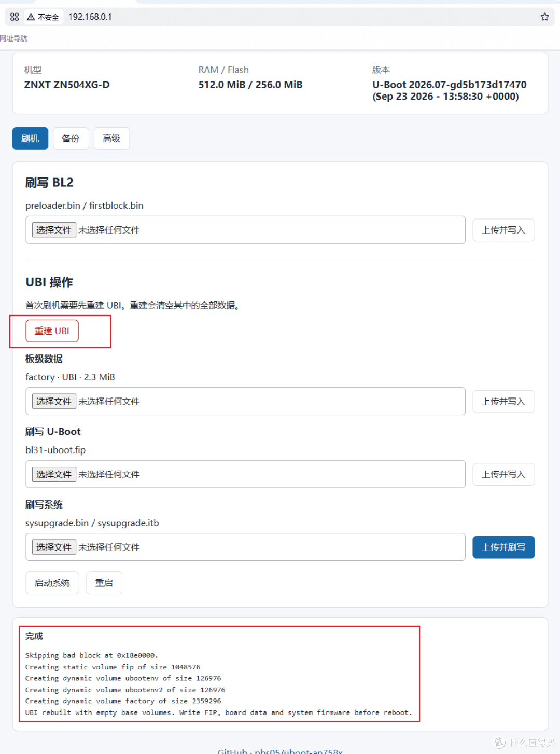
Task: Click the sysupgrade.bin / sysupgrade.itb text
Action: [92, 523]
